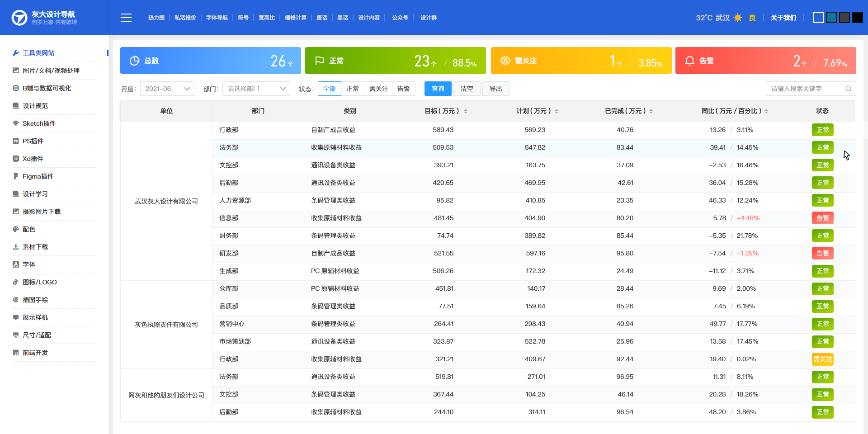Open the 栅格计算 nav item

[x=296, y=18]
